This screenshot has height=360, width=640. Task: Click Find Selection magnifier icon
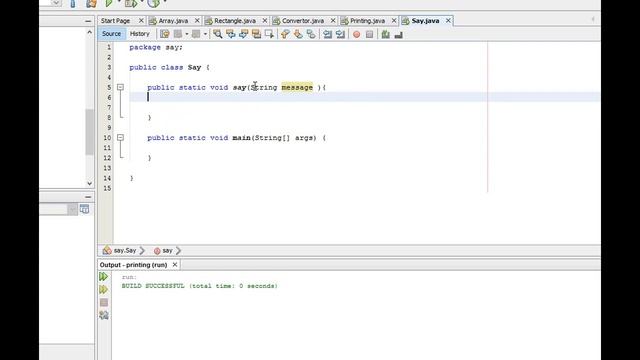218,34
